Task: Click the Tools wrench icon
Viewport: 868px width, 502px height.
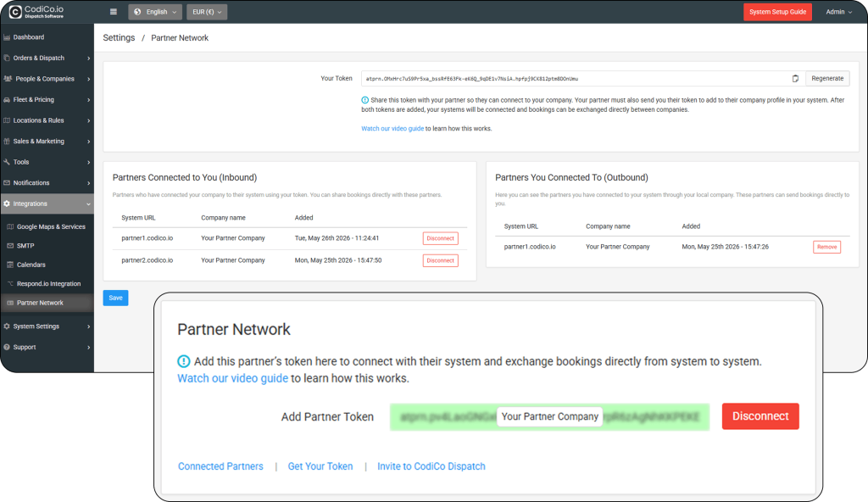Action: (x=7, y=162)
